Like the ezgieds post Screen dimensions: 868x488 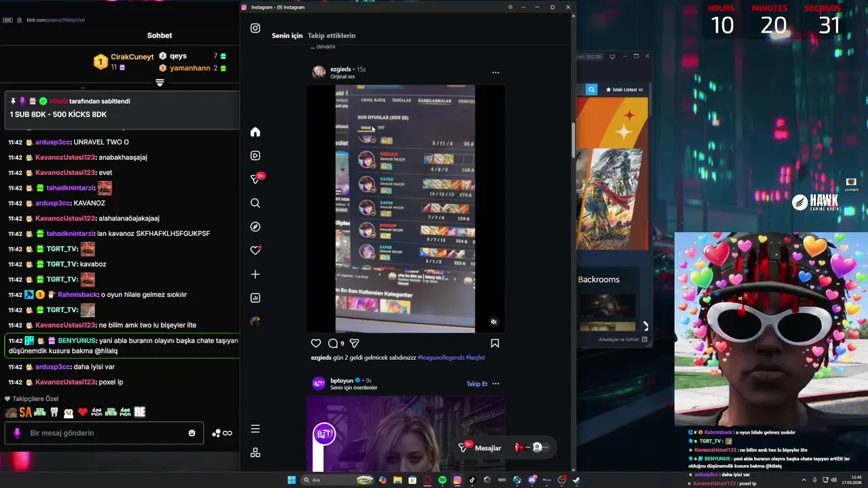tap(316, 344)
